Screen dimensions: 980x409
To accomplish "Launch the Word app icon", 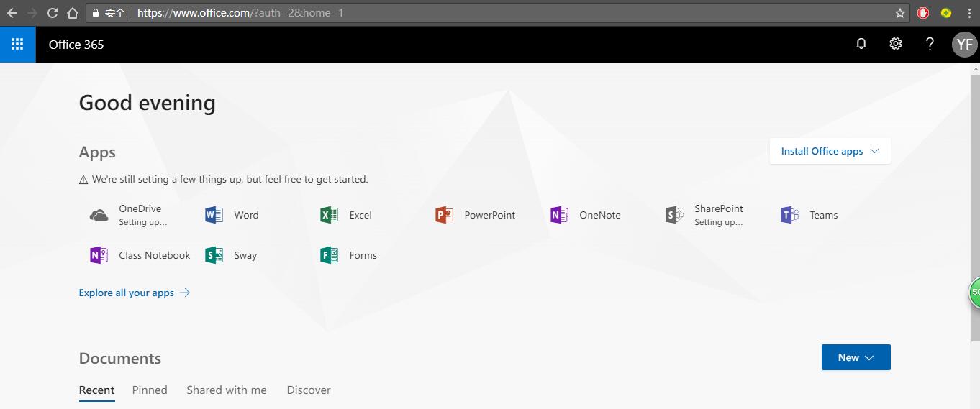I will pyautogui.click(x=214, y=215).
